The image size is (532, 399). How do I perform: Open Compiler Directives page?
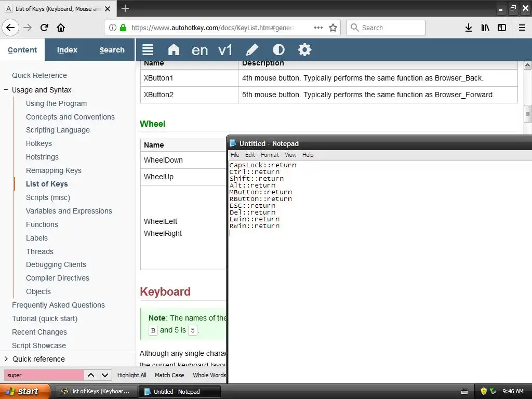coord(57,278)
